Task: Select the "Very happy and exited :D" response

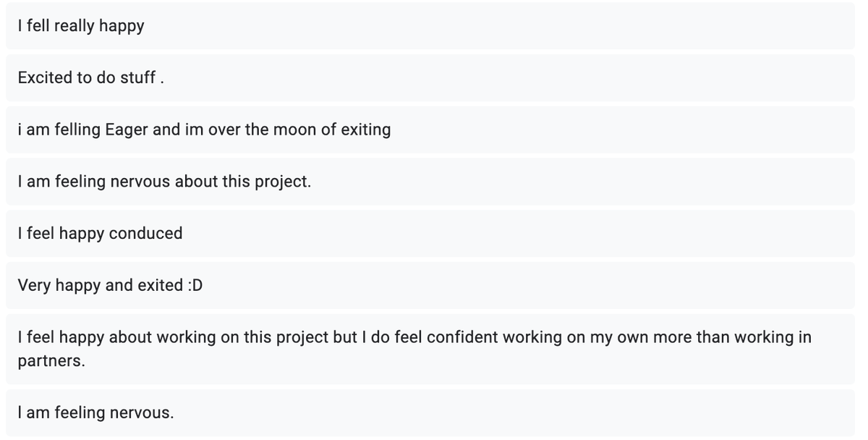Action: (x=430, y=286)
